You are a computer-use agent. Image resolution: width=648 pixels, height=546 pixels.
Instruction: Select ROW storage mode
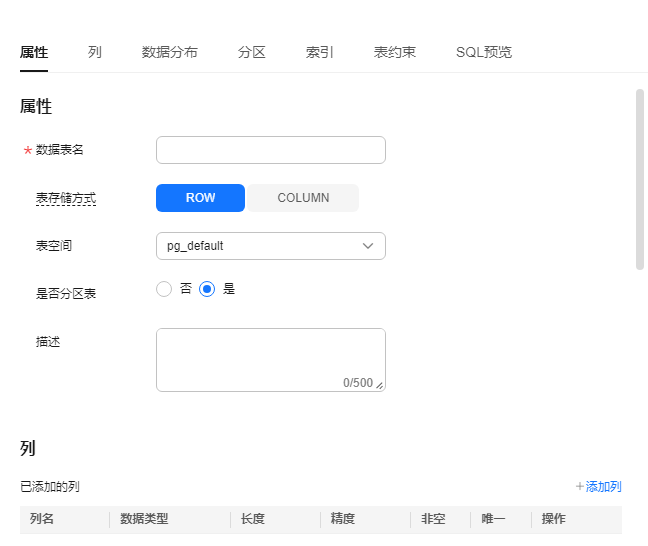(200, 198)
